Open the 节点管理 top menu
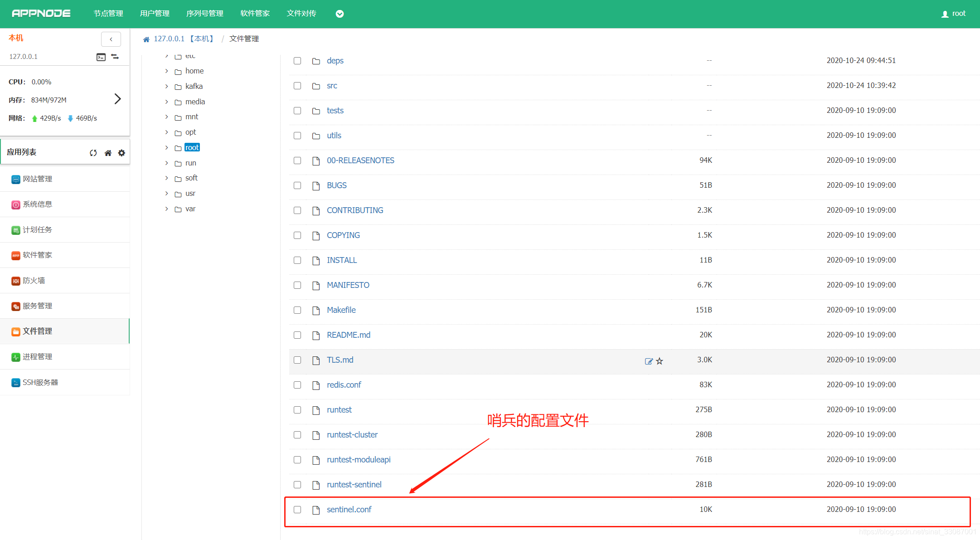 coord(108,14)
